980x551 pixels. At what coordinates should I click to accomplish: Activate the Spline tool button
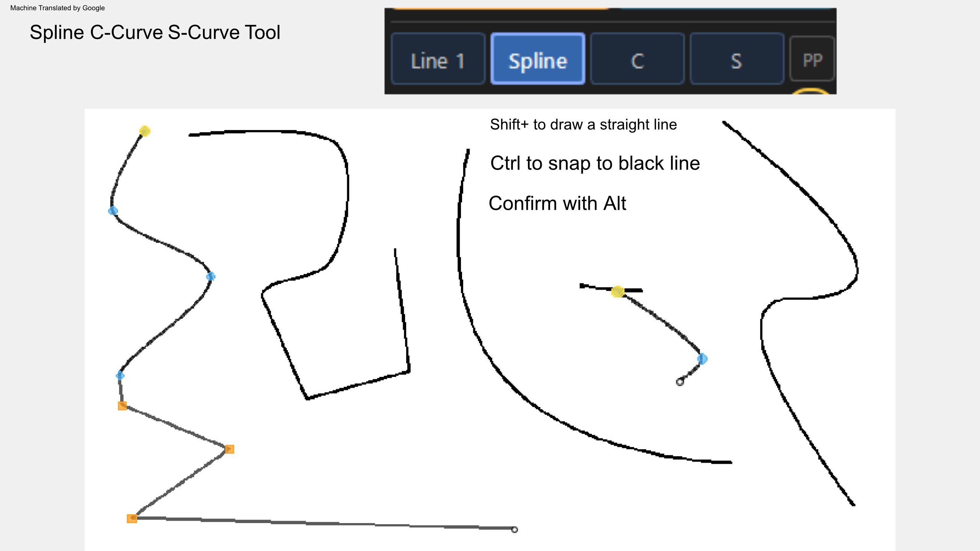538,59
